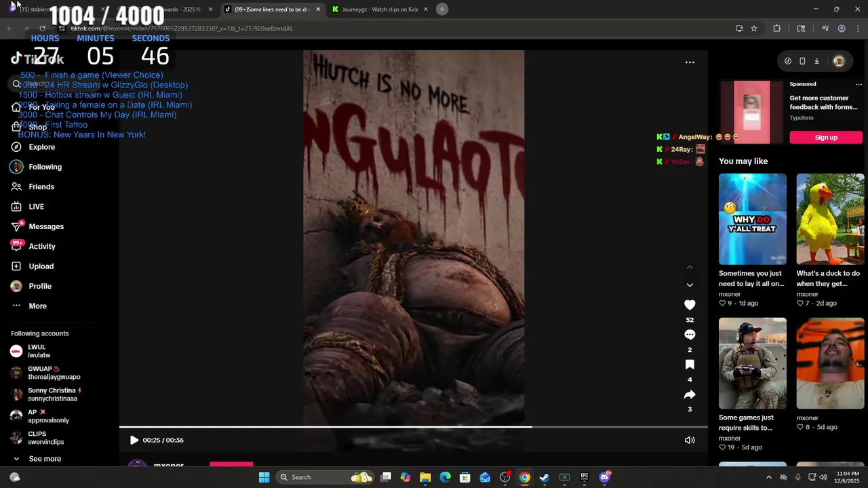Viewport: 868px width, 488px height.
Task: Open the Chrome three-dot menu
Action: point(857,28)
